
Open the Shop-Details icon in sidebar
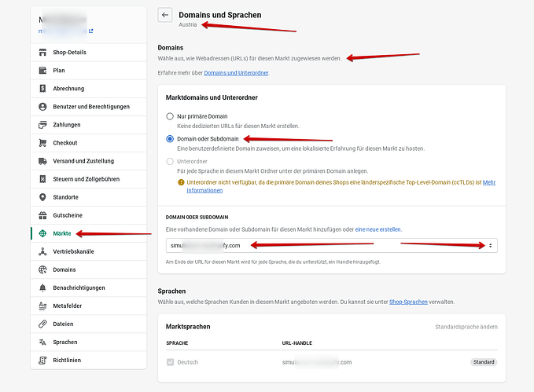[43, 53]
